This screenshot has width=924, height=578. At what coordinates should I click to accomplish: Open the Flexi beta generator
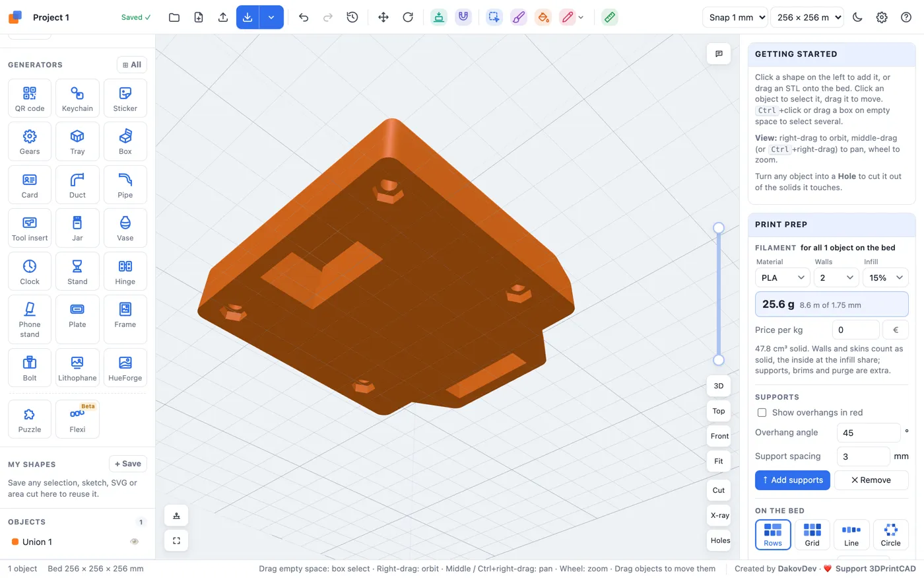coord(77,419)
